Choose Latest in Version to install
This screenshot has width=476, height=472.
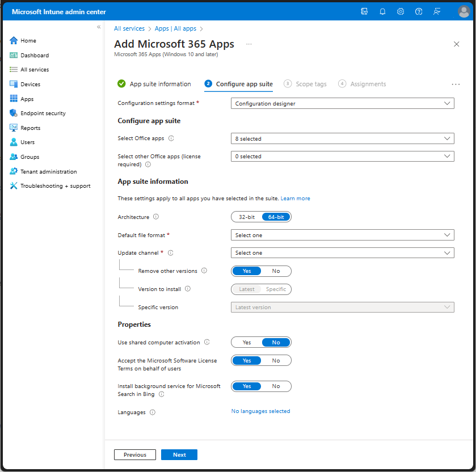point(247,289)
